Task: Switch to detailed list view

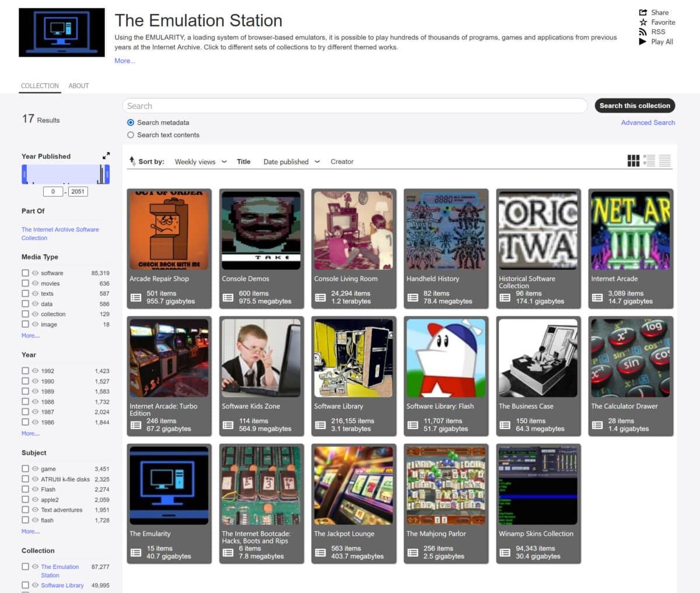Action: (x=649, y=160)
